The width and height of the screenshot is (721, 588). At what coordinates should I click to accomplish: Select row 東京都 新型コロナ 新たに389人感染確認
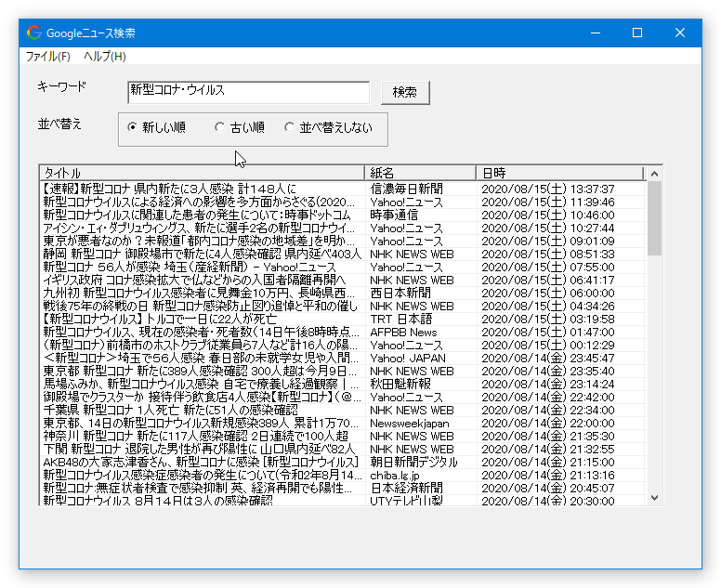tap(343, 371)
